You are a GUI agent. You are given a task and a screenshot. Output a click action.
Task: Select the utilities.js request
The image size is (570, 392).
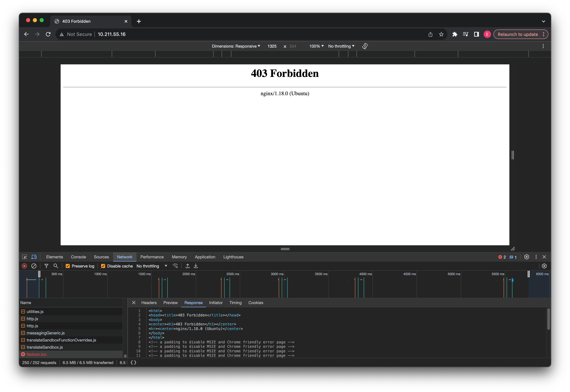71,311
